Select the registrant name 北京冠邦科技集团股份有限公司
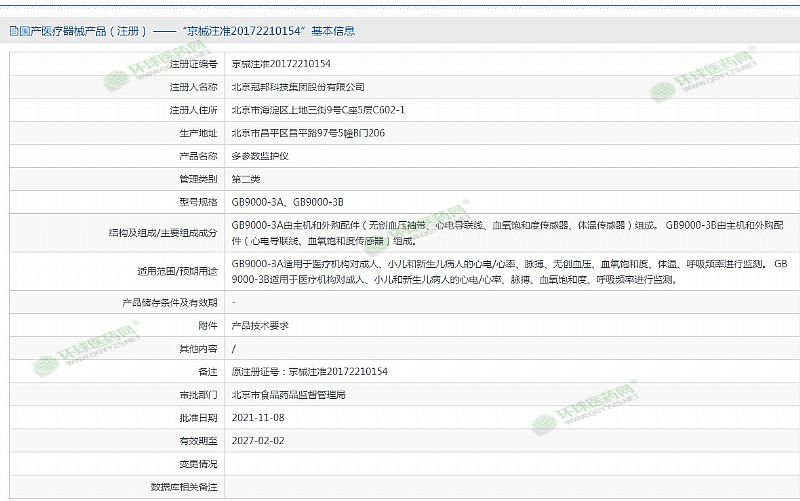 (298, 87)
